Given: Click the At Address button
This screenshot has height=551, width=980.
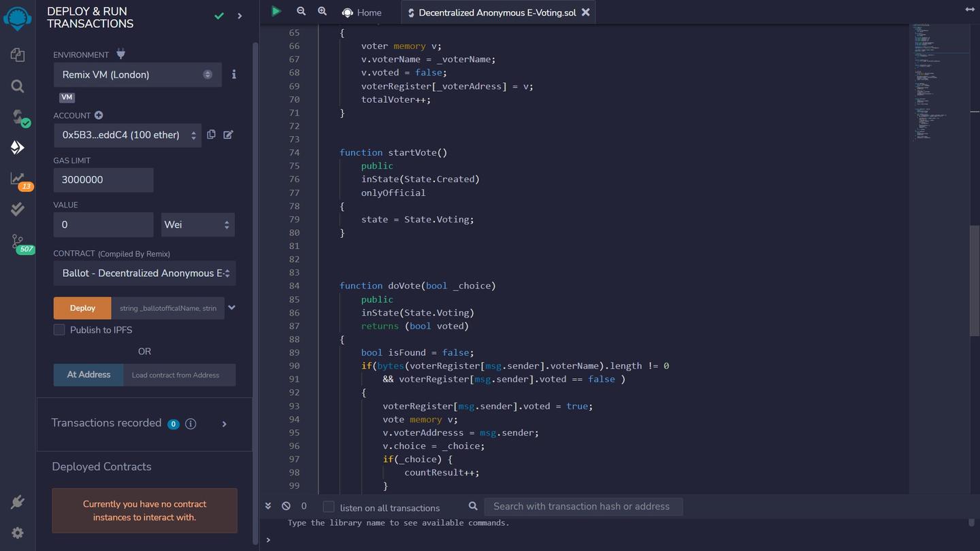Looking at the screenshot, I should pos(88,375).
